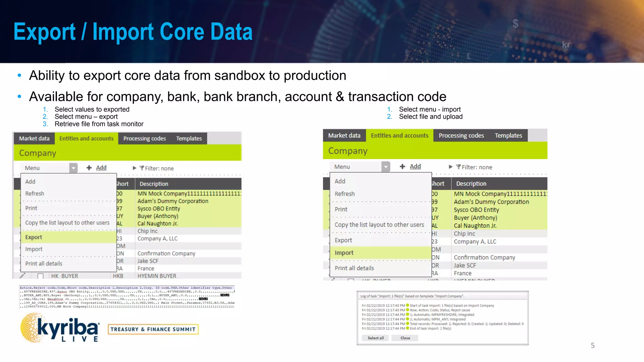Screen dimensions: 644x362
Task: Expand the filter triangle in left panel
Action: tap(135, 168)
